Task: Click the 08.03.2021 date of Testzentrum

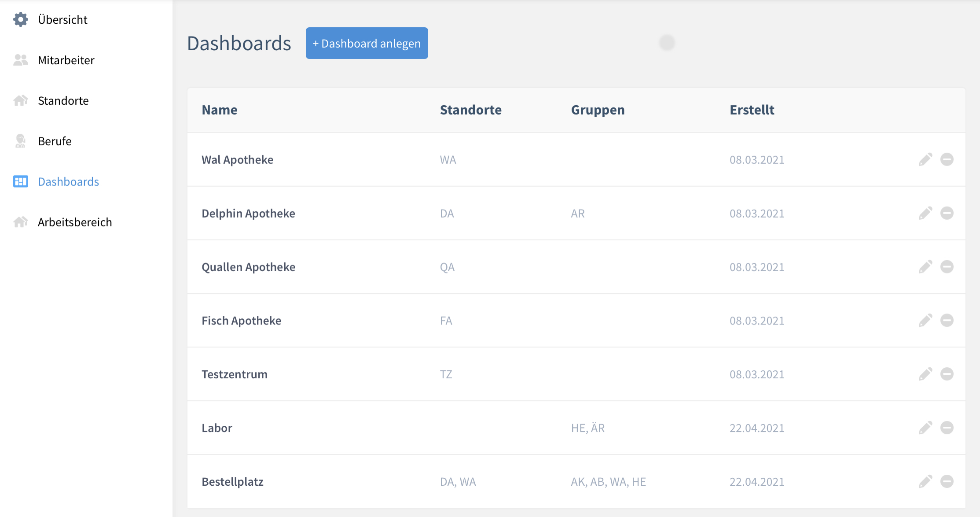Action: 757,374
